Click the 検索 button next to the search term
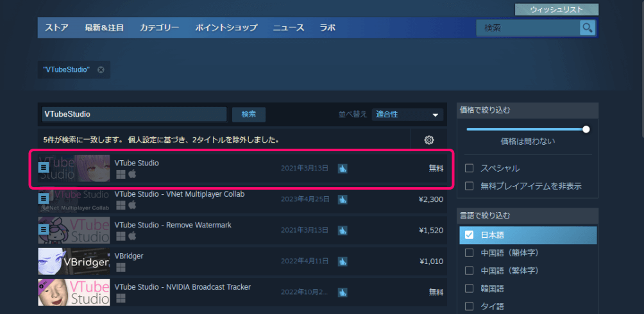644x314 pixels. point(248,115)
